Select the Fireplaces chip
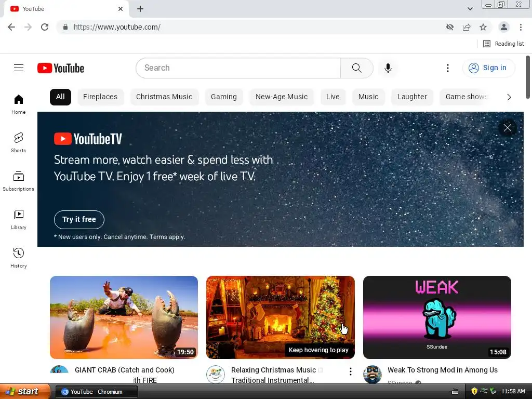Viewport: 532px width, 399px height. [x=100, y=97]
